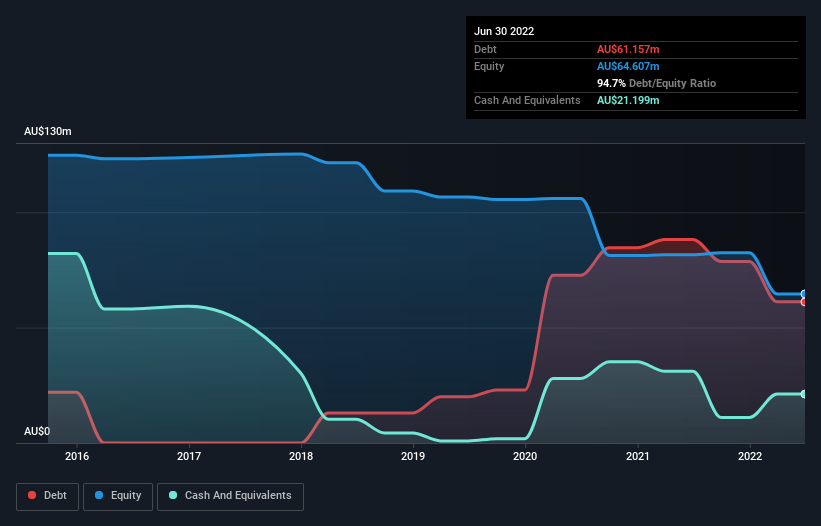The height and width of the screenshot is (526, 821).
Task: Click the 2019 x-axis label
Action: tap(413, 456)
